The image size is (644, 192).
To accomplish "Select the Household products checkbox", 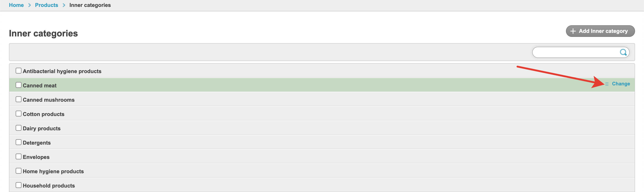I will pos(19,185).
